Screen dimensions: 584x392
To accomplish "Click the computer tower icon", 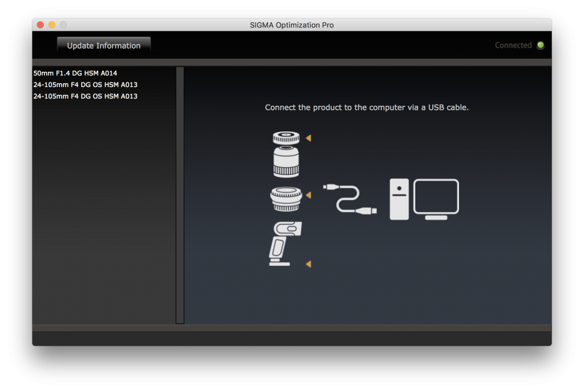I will click(x=399, y=199).
